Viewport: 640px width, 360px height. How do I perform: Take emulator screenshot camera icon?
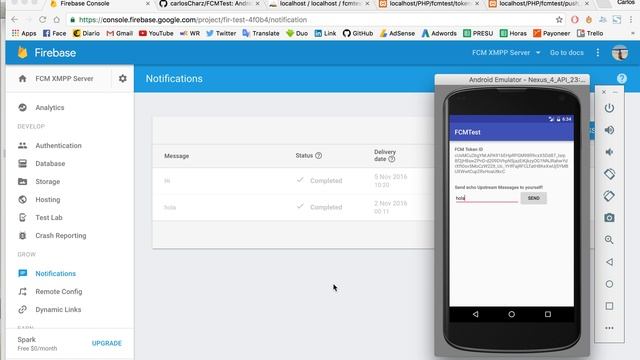pyautogui.click(x=609, y=218)
